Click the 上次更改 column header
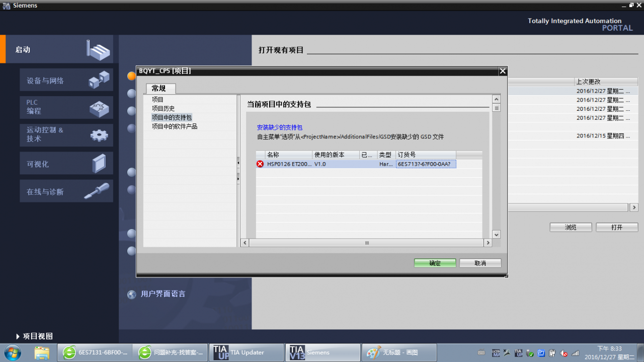Image resolution: width=644 pixels, height=362 pixels. click(606, 82)
